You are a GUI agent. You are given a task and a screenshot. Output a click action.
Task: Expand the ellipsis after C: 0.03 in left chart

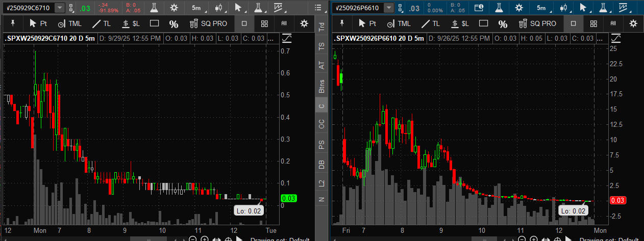(x=271, y=39)
